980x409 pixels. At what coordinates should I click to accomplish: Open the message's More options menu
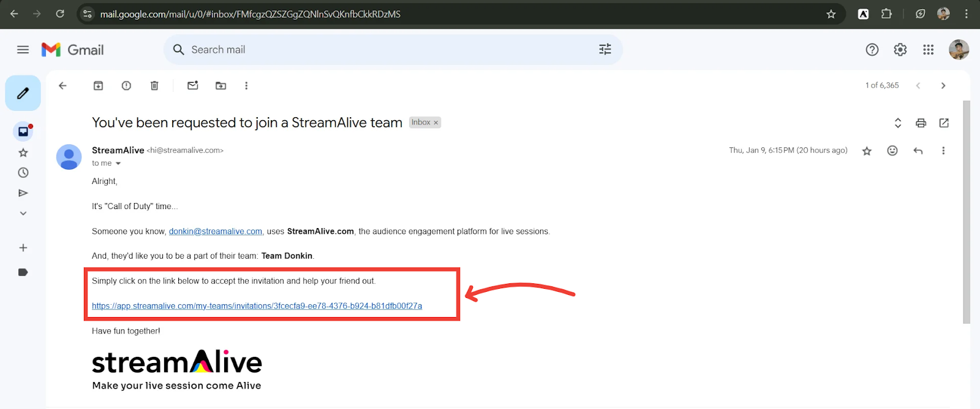pyautogui.click(x=943, y=151)
